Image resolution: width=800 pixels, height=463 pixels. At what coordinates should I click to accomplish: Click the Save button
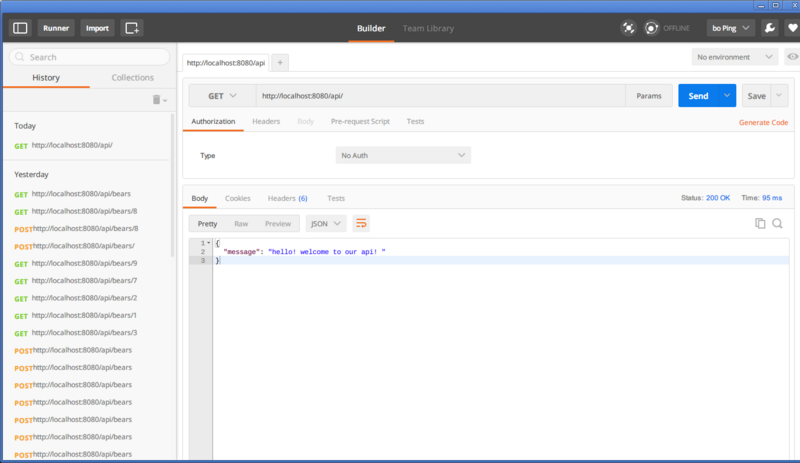756,95
